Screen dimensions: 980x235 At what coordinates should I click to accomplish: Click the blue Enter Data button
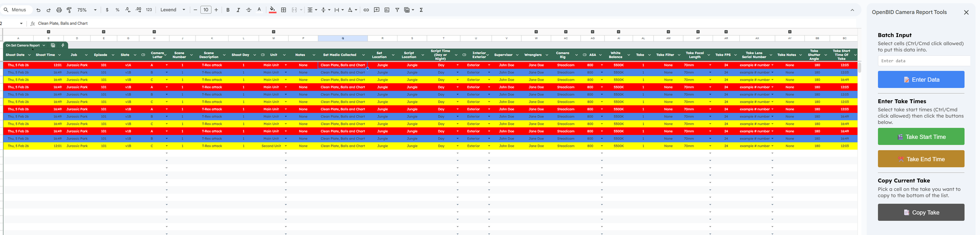pos(921,80)
